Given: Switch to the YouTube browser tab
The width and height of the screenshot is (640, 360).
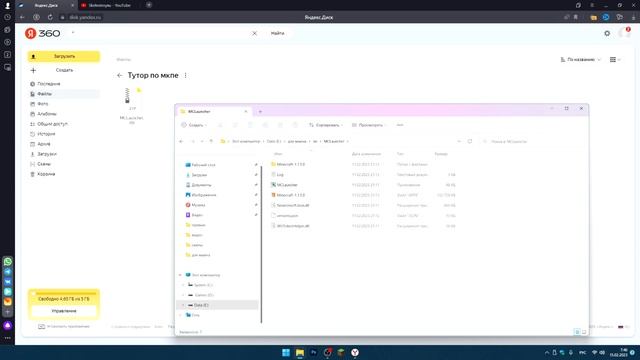Looking at the screenshot, I should [109, 5].
